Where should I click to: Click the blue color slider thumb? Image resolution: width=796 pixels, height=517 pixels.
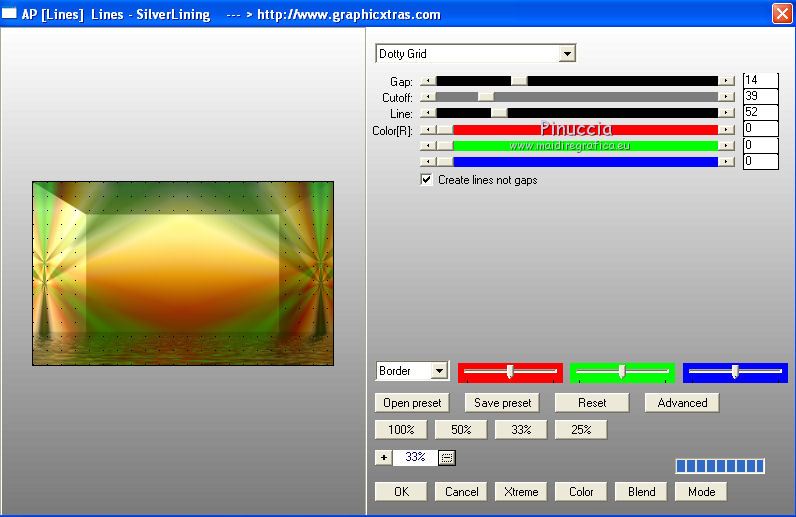pos(445,161)
